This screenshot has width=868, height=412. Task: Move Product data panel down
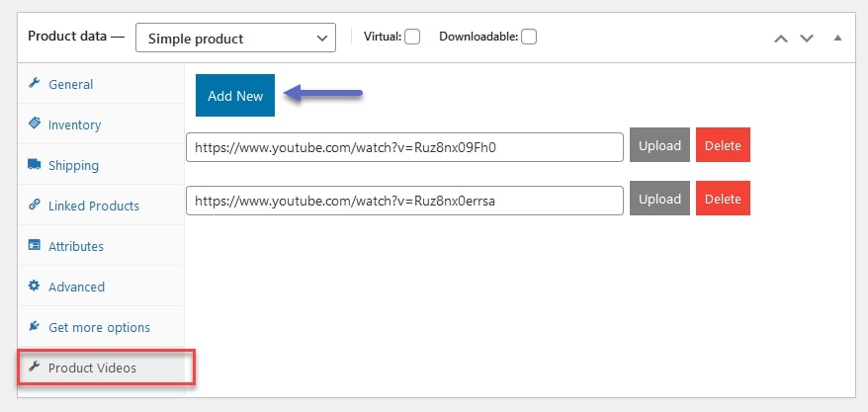[x=807, y=39]
